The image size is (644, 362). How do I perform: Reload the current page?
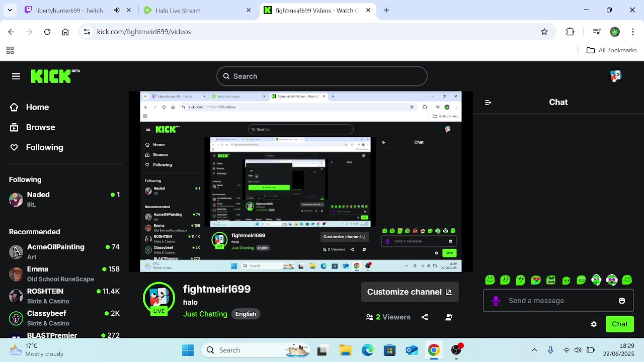tap(47, 32)
